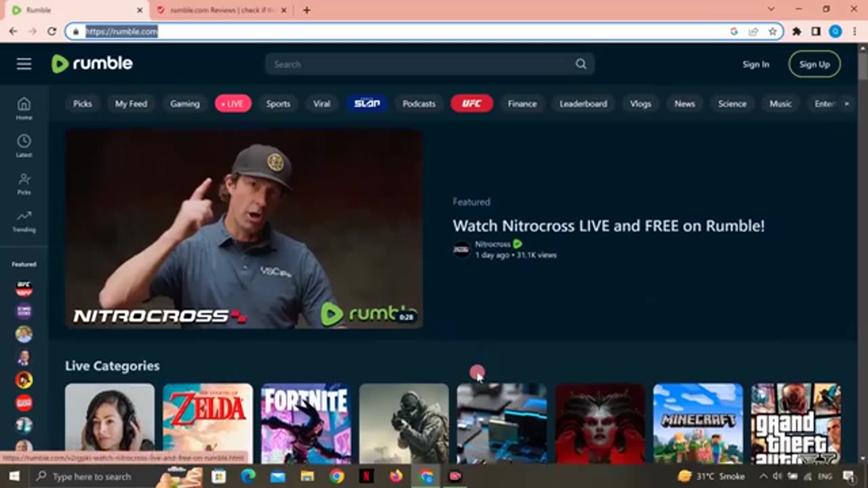Select the Gaming category
This screenshot has height=488, width=868.
(185, 104)
